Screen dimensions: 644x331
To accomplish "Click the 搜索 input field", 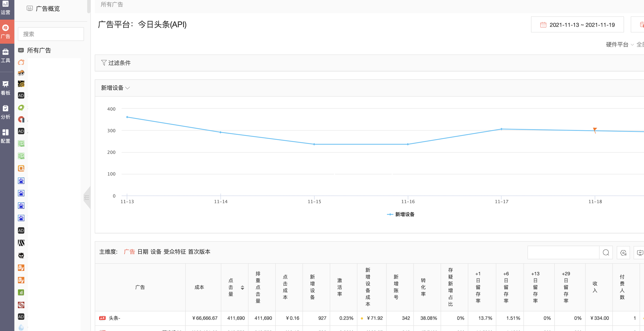I will coord(51,34).
